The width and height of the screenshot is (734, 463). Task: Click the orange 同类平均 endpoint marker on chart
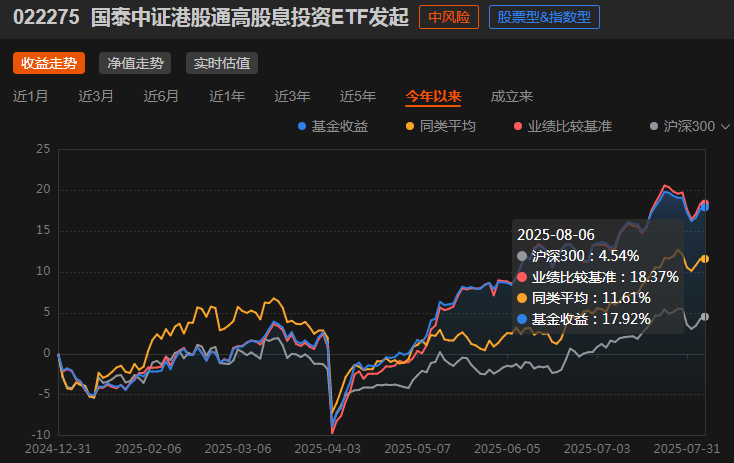coord(705,259)
